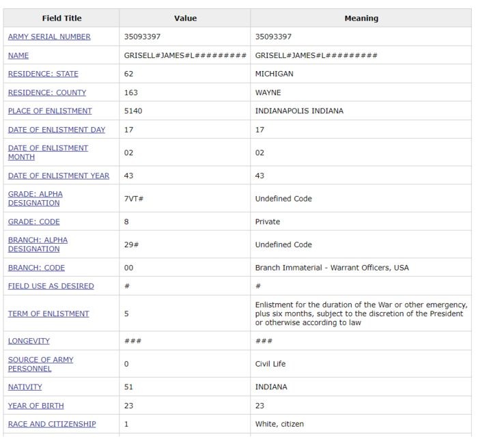
Task: Click RACE AND CITIZENSHIP link
Action: pyautogui.click(x=52, y=424)
